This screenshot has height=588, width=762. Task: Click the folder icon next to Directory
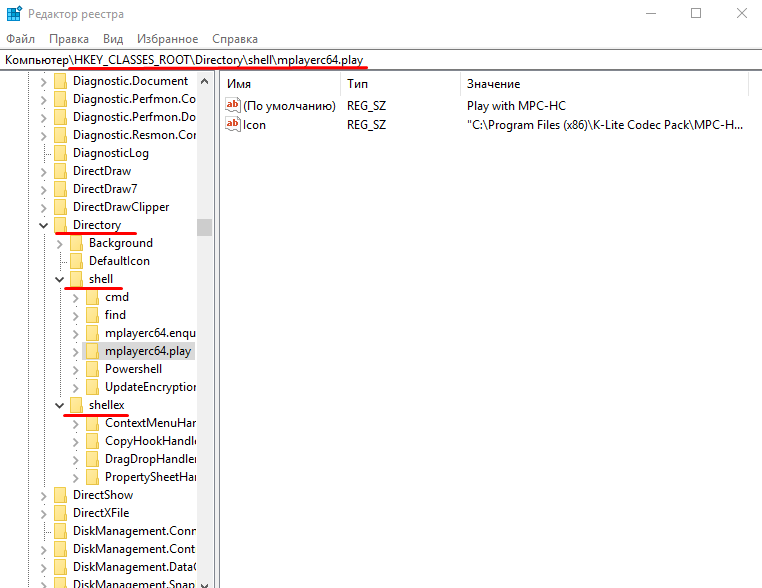click(60, 225)
